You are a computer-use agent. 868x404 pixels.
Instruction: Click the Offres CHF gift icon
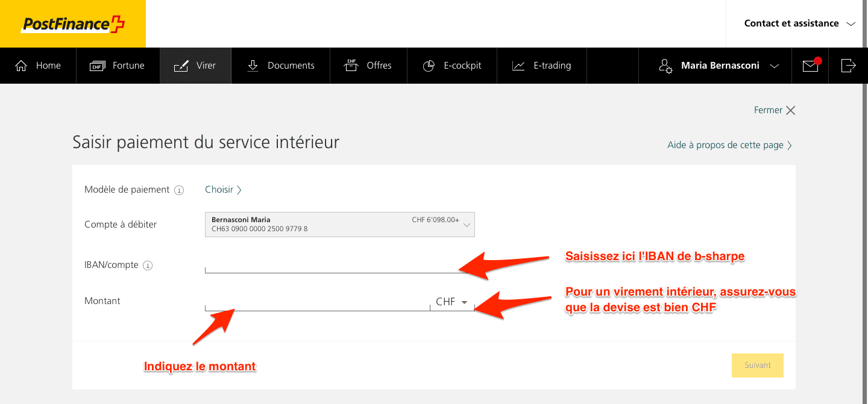click(351, 66)
